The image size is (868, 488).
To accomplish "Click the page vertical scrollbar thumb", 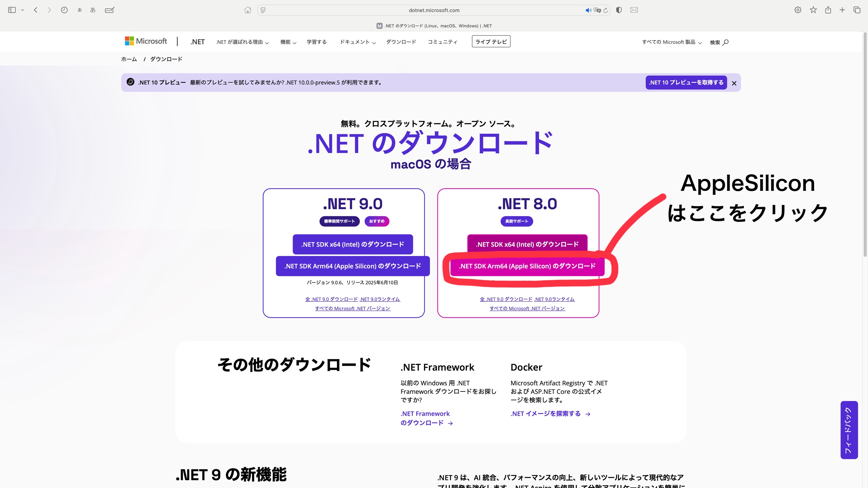I will [x=865, y=145].
